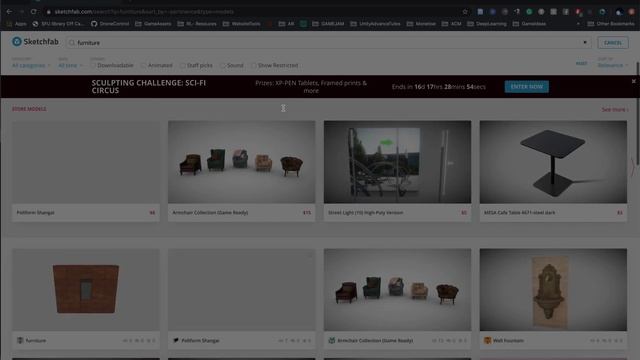
Task: Open the furniture model author avatar
Action: pos(20,340)
